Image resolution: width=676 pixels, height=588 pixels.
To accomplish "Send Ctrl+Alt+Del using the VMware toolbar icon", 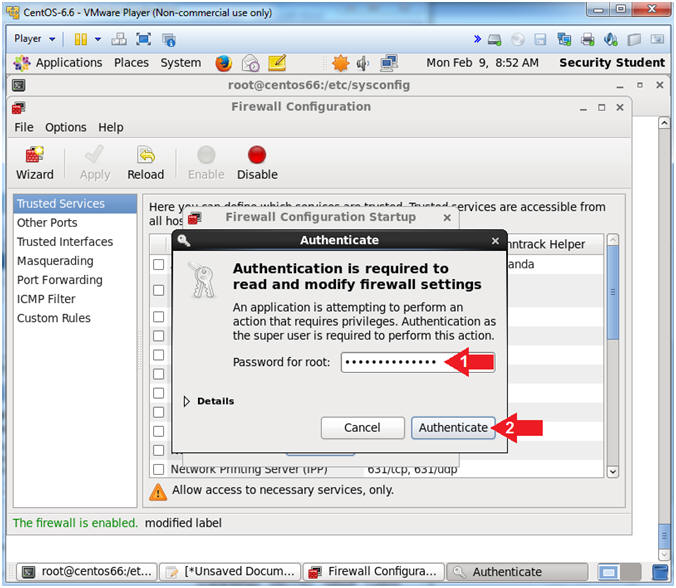I will [x=119, y=39].
